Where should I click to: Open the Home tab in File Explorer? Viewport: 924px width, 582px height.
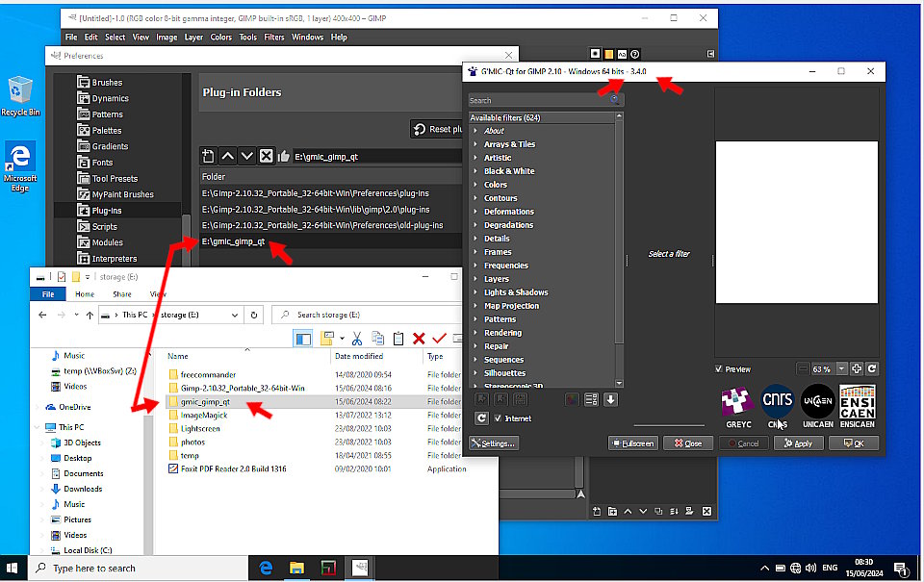point(85,294)
